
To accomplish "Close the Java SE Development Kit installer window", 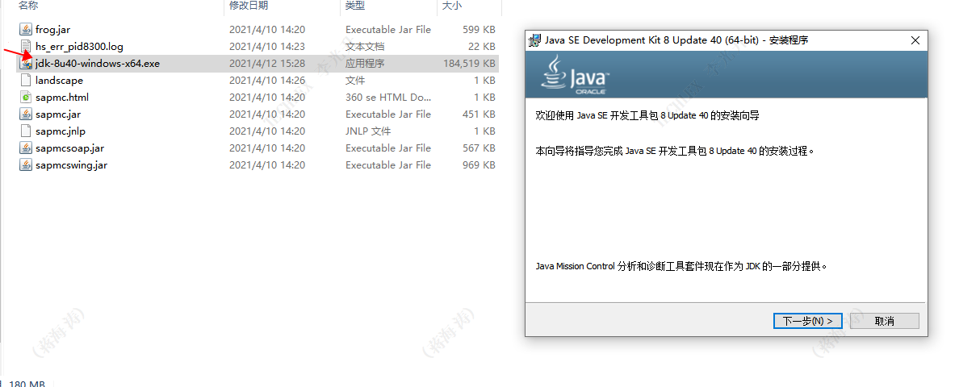I will tap(915, 40).
